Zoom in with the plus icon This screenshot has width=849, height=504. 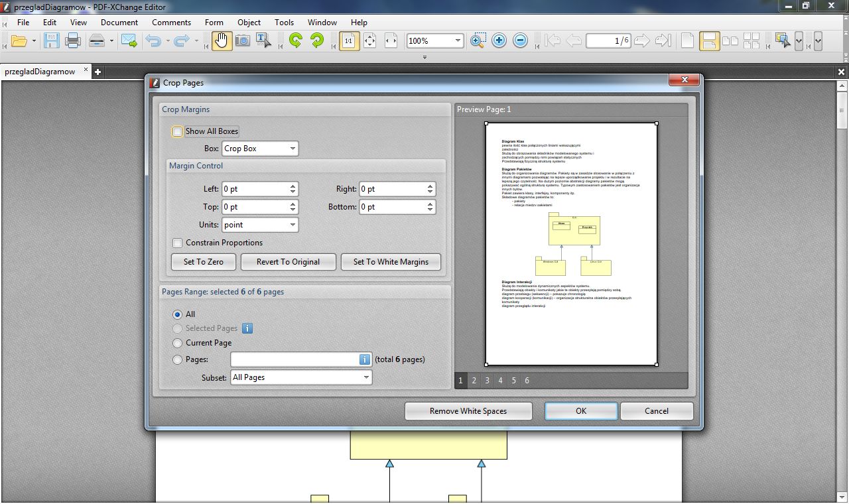(x=499, y=40)
